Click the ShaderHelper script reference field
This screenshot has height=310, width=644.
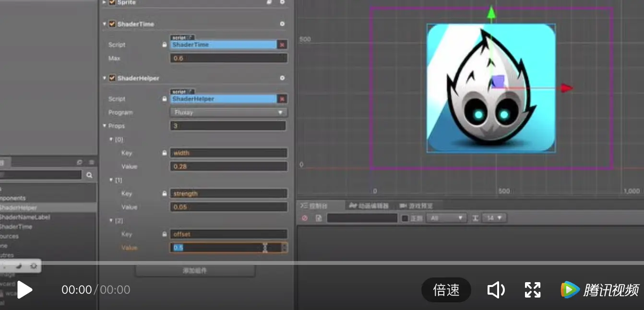click(223, 99)
